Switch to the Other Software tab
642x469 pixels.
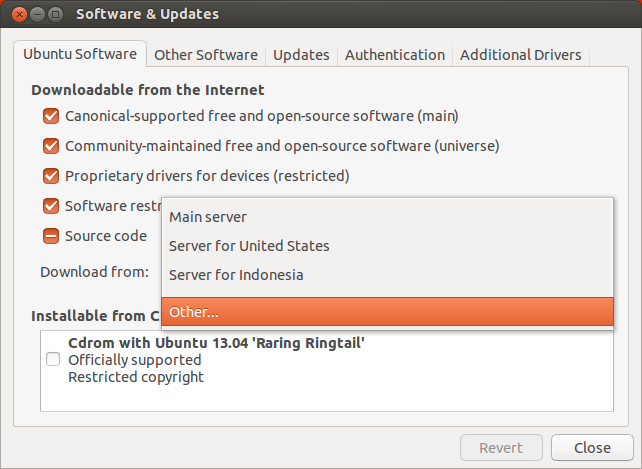click(x=206, y=55)
